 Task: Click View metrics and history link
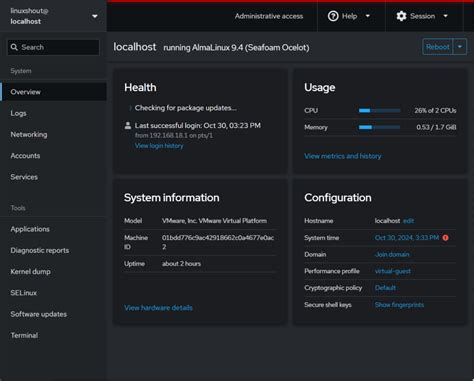[x=343, y=156]
